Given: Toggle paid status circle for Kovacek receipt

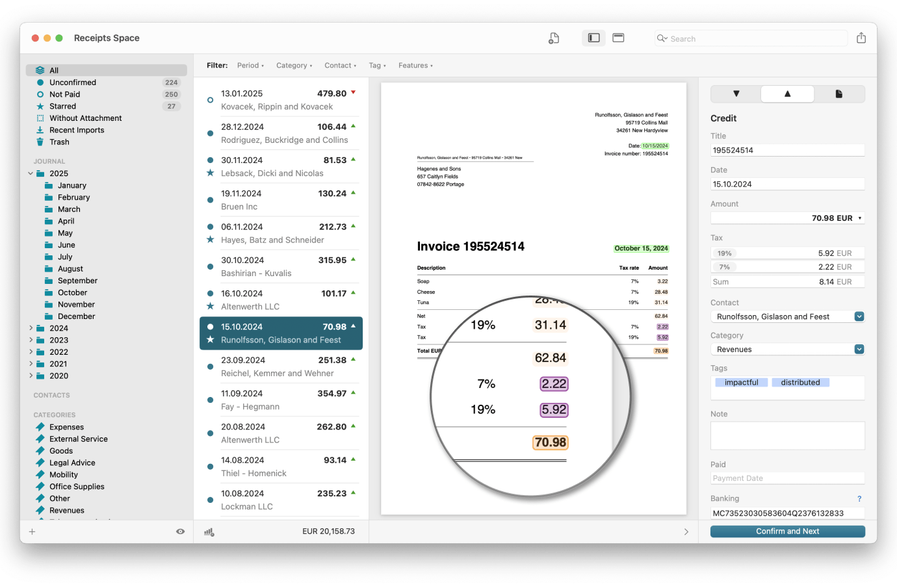Looking at the screenshot, I should [x=210, y=100].
